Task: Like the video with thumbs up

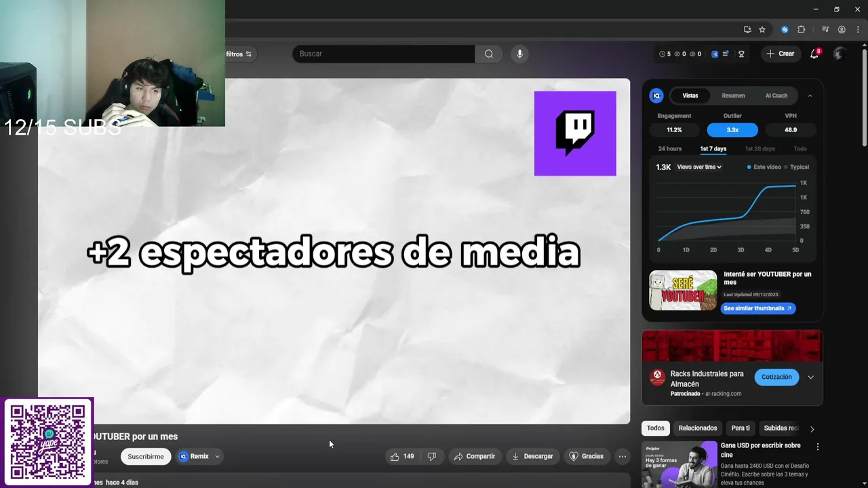Action: pyautogui.click(x=401, y=456)
